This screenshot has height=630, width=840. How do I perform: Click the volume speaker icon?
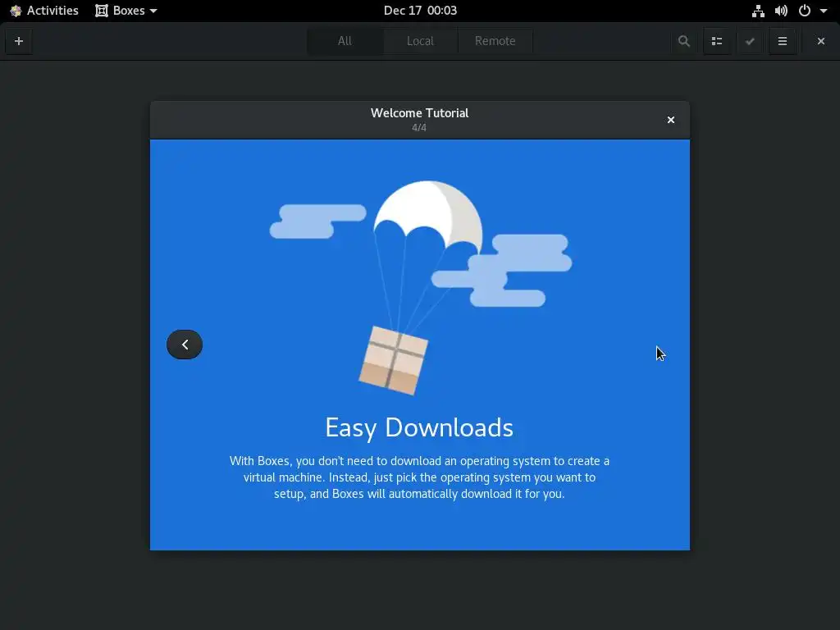point(781,11)
